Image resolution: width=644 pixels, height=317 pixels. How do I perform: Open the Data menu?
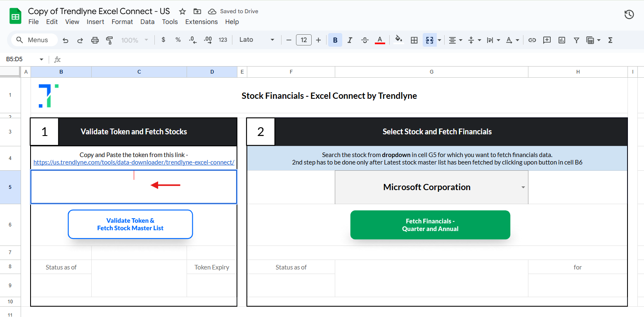(x=147, y=22)
